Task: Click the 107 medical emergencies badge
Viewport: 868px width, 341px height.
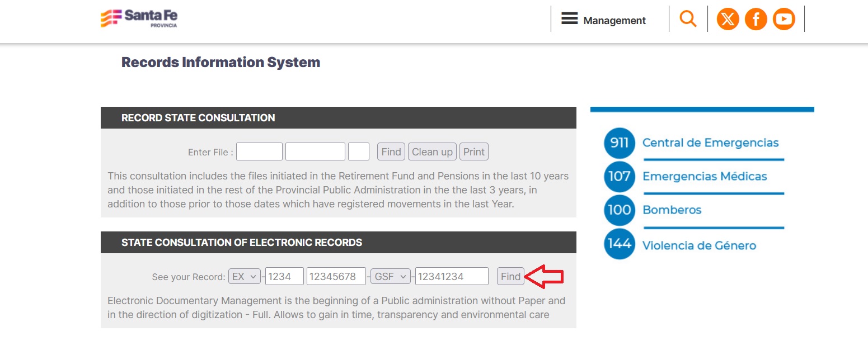Action: [620, 177]
